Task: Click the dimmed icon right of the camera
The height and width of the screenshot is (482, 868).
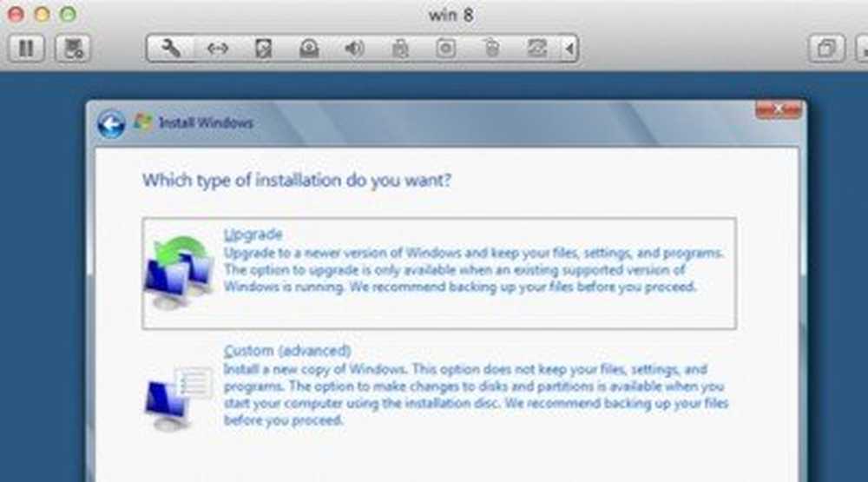Action: tap(491, 49)
